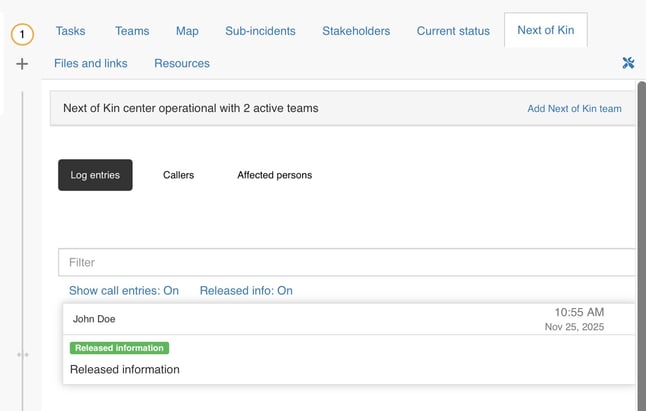
Task: Toggle Show call entries setting
Action: tap(123, 290)
